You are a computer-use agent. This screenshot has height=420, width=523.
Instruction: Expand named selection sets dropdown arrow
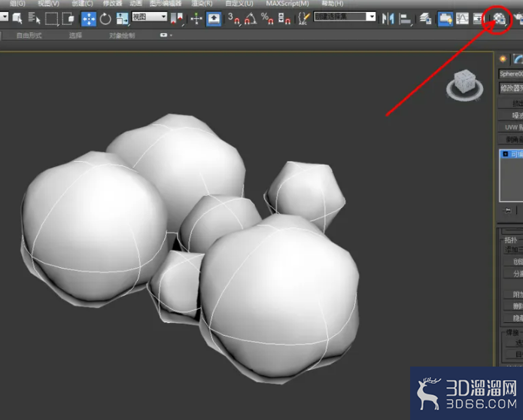coord(371,17)
